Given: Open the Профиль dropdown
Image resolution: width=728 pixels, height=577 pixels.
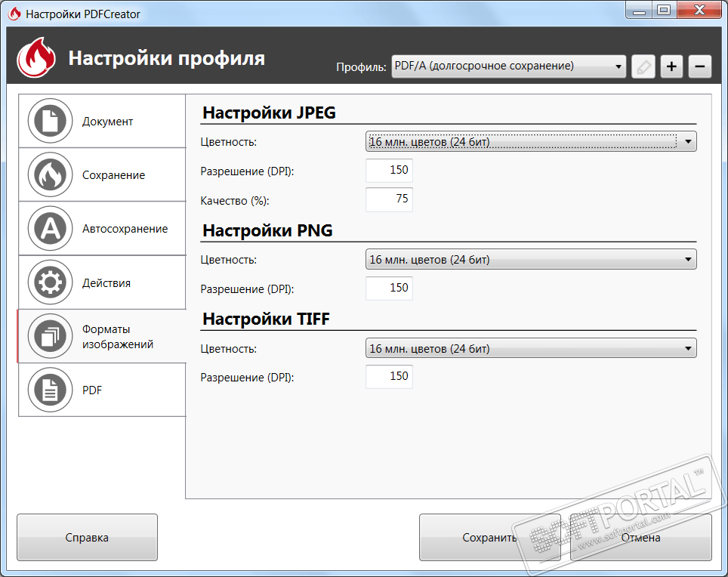Looking at the screenshot, I should (x=508, y=66).
